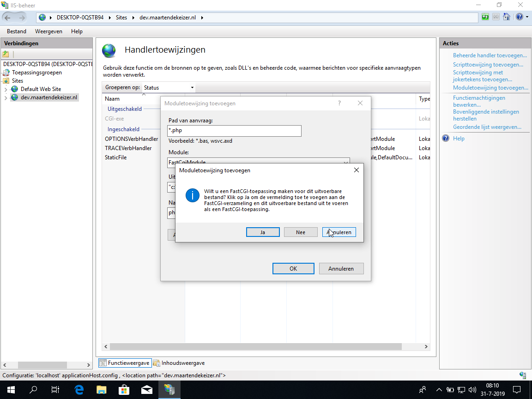This screenshot has height=399, width=532.
Task: Click the create connection icon in Verbindingen panel
Action: click(6, 54)
